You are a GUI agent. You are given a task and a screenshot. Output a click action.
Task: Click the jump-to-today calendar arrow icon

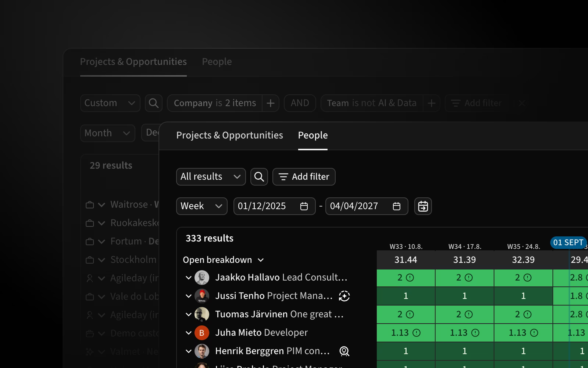pyautogui.click(x=423, y=206)
